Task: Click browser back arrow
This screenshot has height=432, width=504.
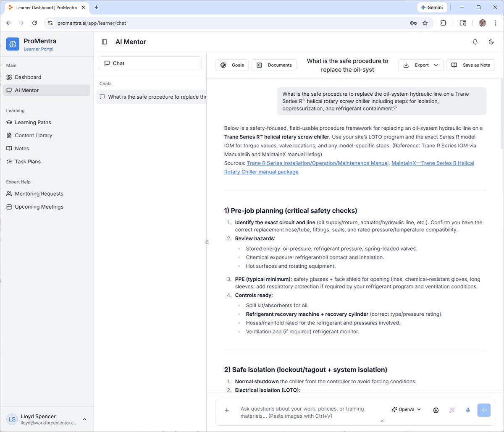Action: pyautogui.click(x=8, y=23)
